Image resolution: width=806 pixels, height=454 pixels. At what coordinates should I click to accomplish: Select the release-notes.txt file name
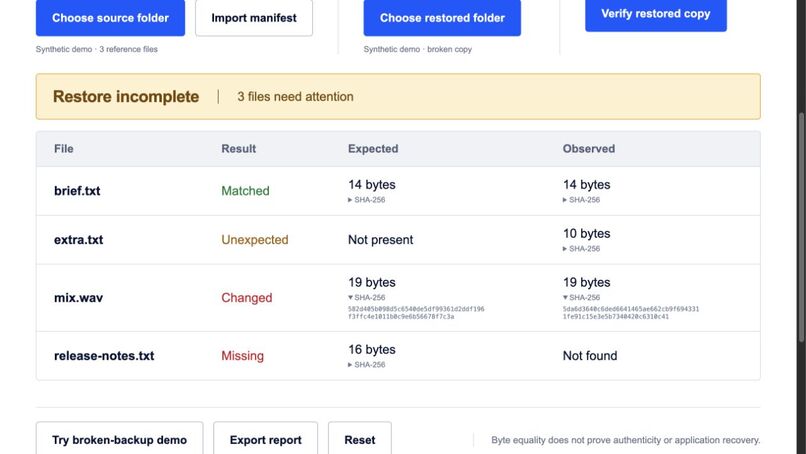(104, 356)
